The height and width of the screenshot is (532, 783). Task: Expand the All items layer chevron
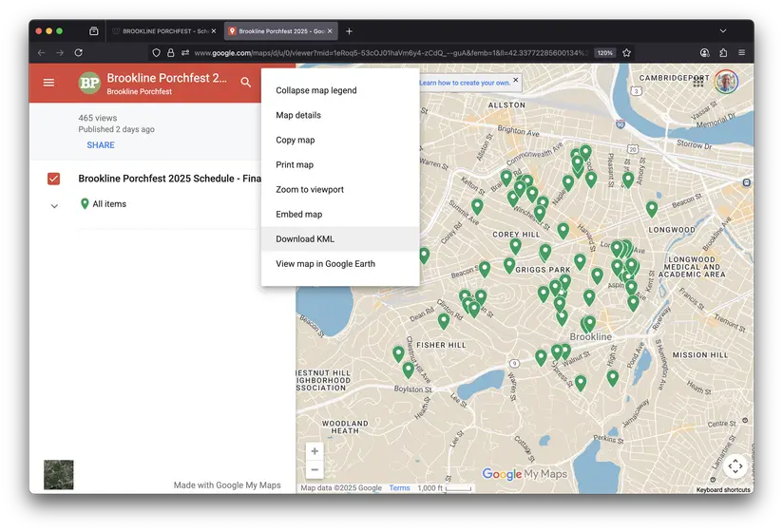pos(54,205)
